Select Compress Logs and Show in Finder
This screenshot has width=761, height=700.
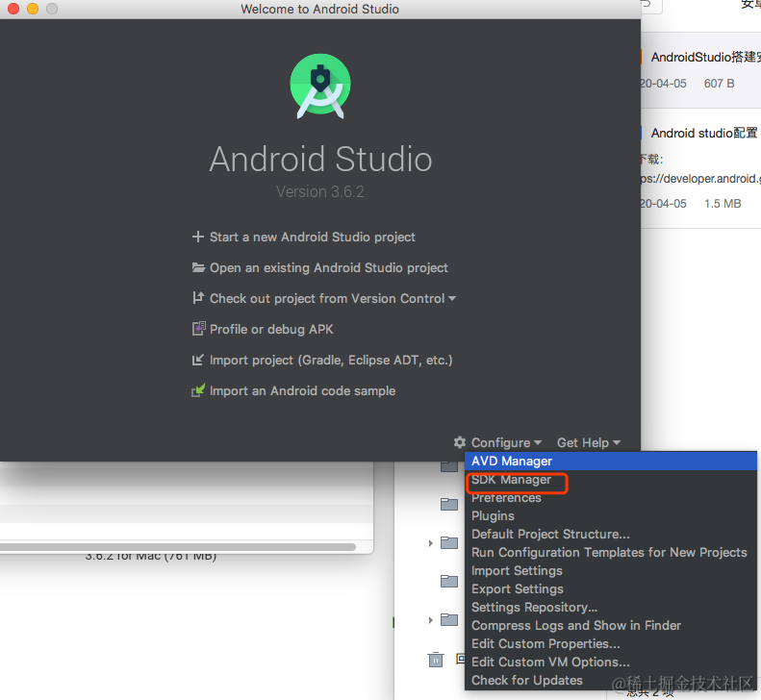610,625
